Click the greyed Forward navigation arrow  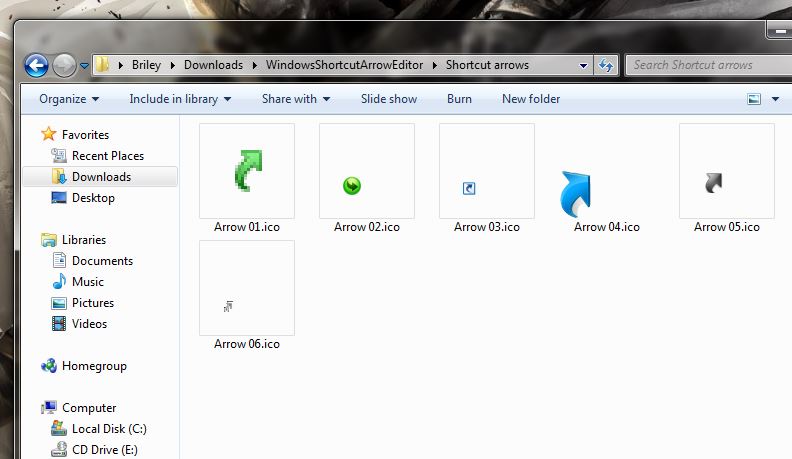[x=64, y=65]
